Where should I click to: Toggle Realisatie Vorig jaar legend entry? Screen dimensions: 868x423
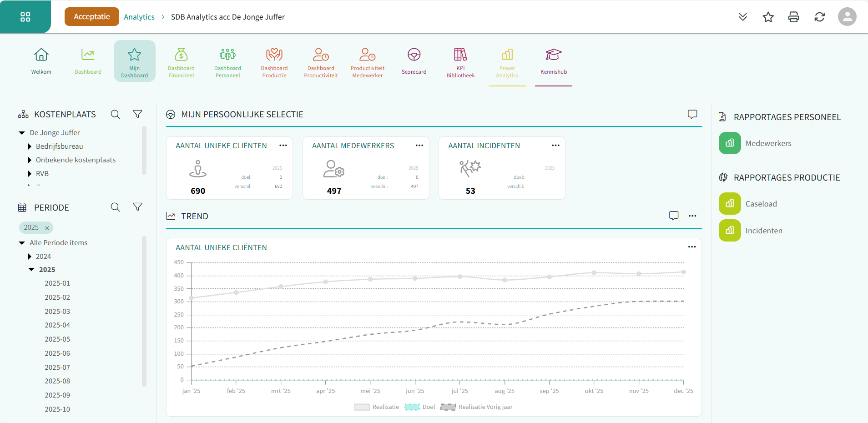tap(477, 407)
